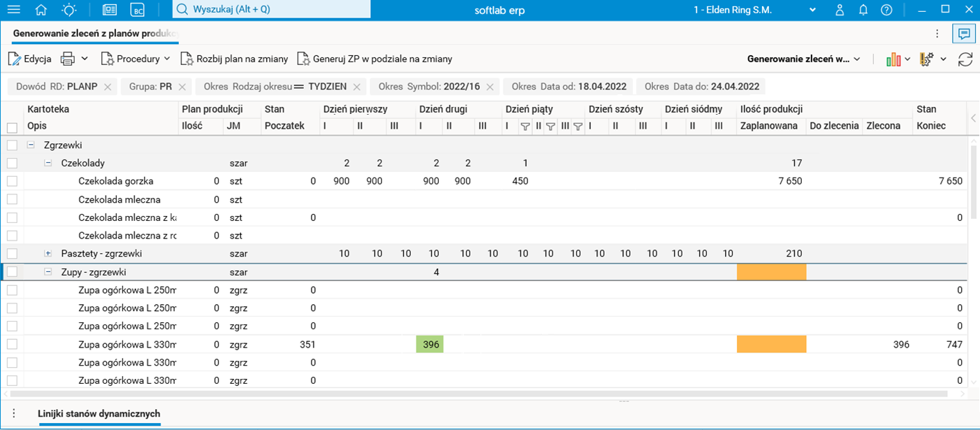The height and width of the screenshot is (430, 980).
Task: Click the Kartoteka column header
Action: click(48, 109)
